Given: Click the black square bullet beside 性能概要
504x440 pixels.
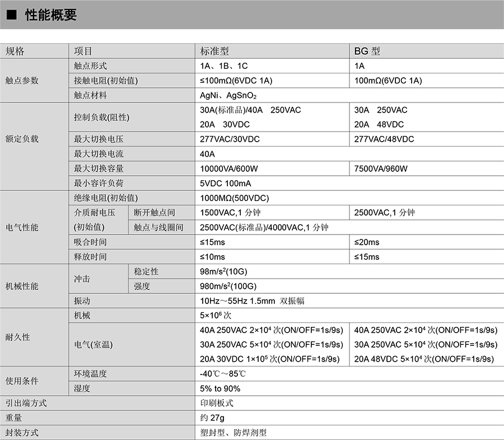Looking at the screenshot, I should pos(11,16).
